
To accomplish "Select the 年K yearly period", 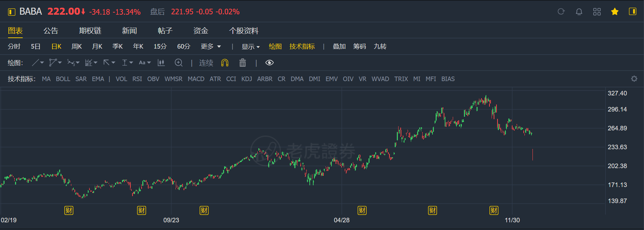I will click(x=138, y=46).
